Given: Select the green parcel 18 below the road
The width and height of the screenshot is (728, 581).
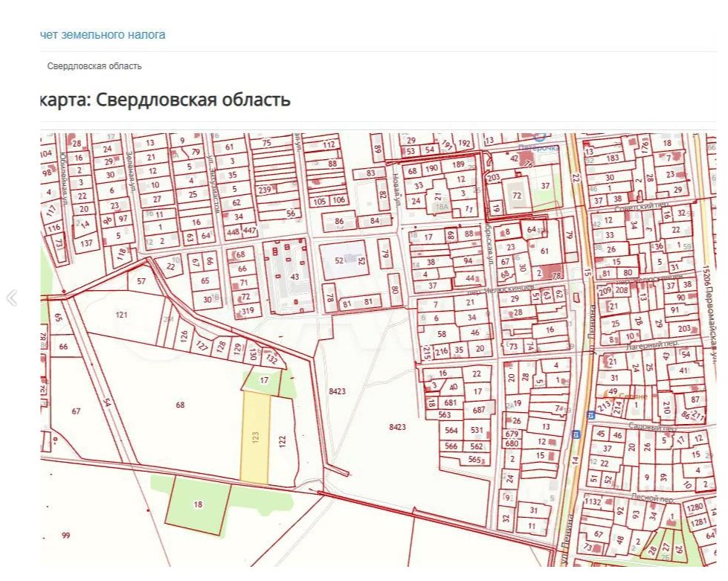Looking at the screenshot, I should [x=199, y=505].
